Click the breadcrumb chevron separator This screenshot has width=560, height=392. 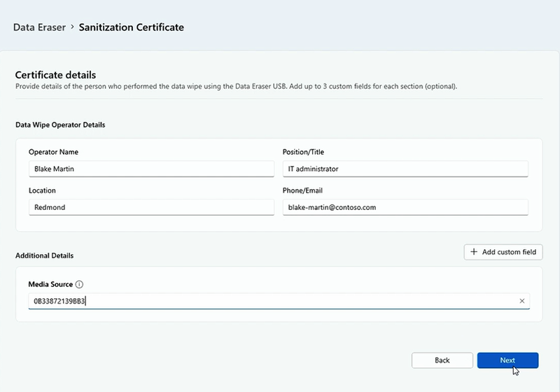point(72,27)
